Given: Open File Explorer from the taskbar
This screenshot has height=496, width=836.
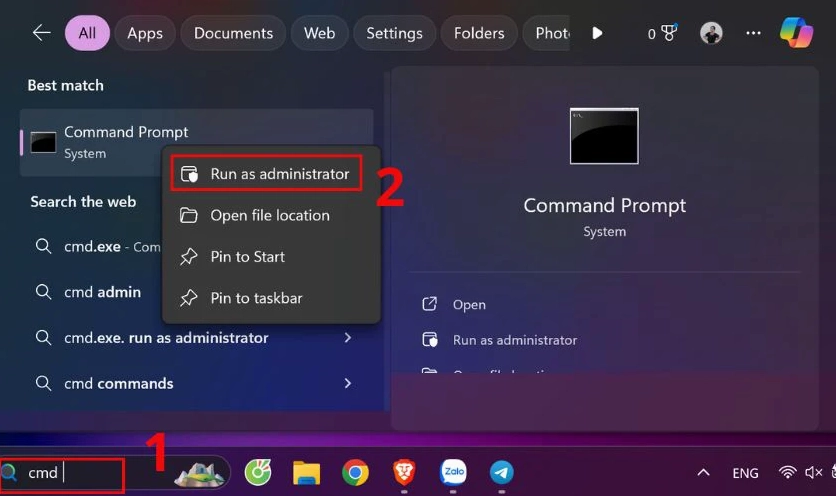Looking at the screenshot, I should coord(307,473).
